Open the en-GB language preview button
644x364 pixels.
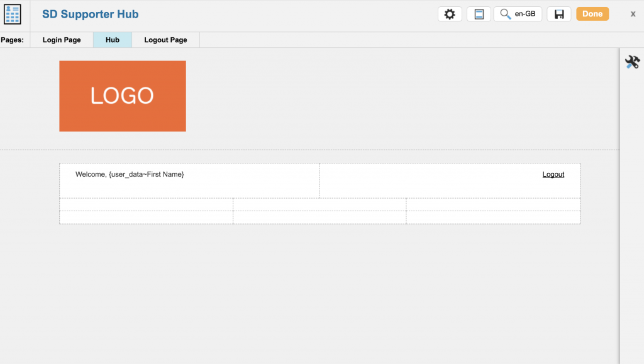coord(518,14)
